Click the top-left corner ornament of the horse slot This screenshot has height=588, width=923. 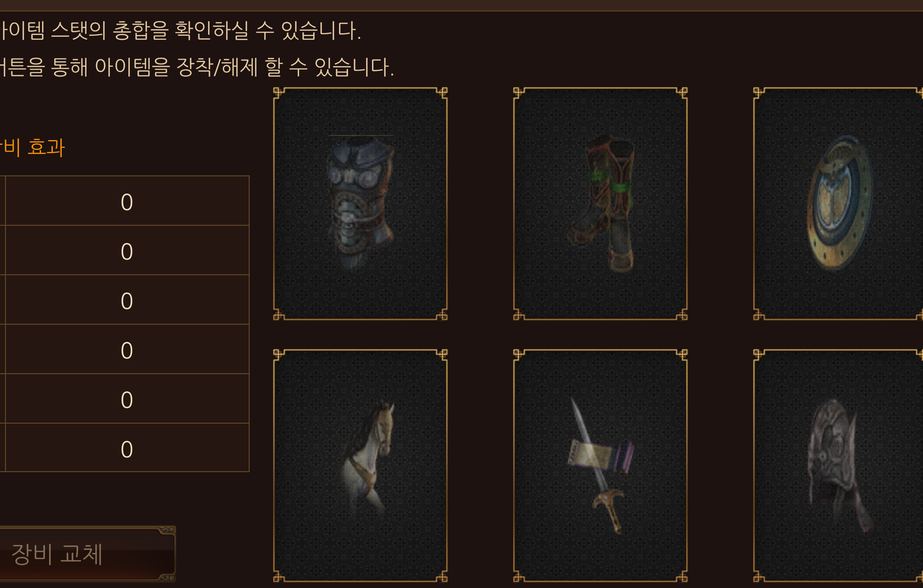279,355
